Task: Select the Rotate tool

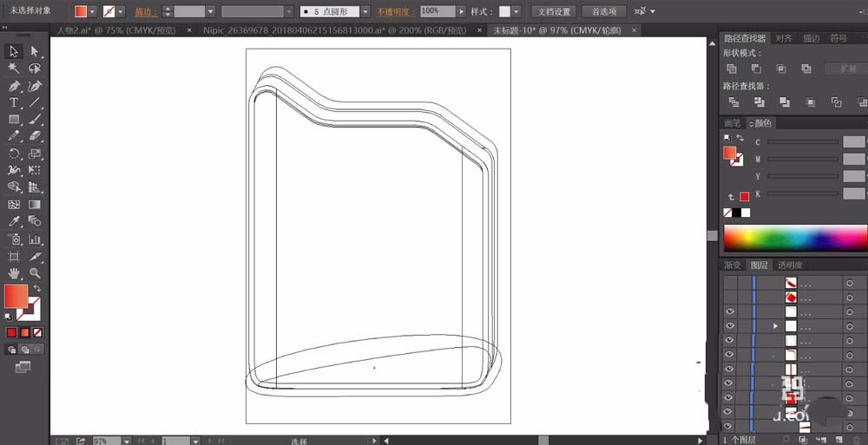Action: click(13, 154)
